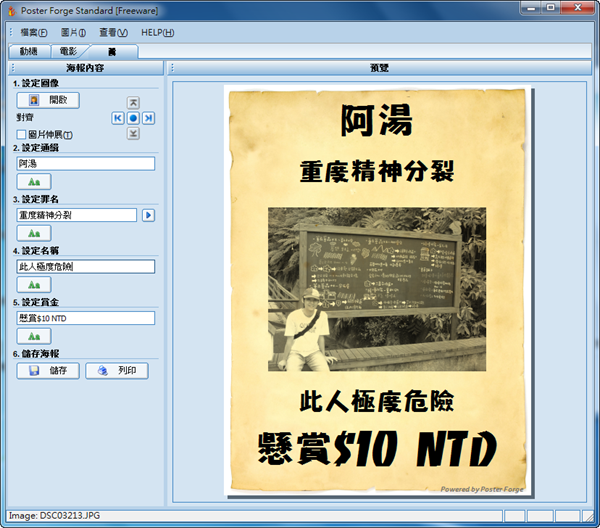This screenshot has height=528, width=600.
Task: Open the 檔案 menu
Action: click(x=34, y=33)
